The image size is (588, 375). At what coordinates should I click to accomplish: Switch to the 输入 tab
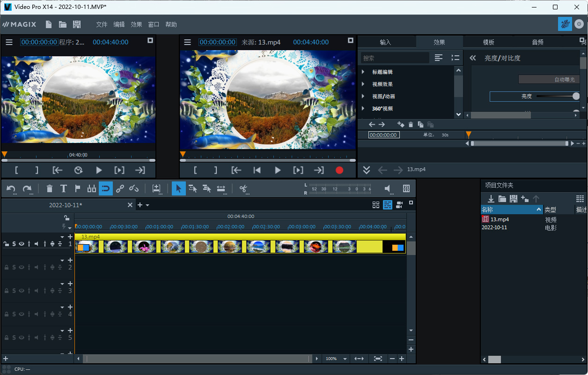(x=385, y=42)
